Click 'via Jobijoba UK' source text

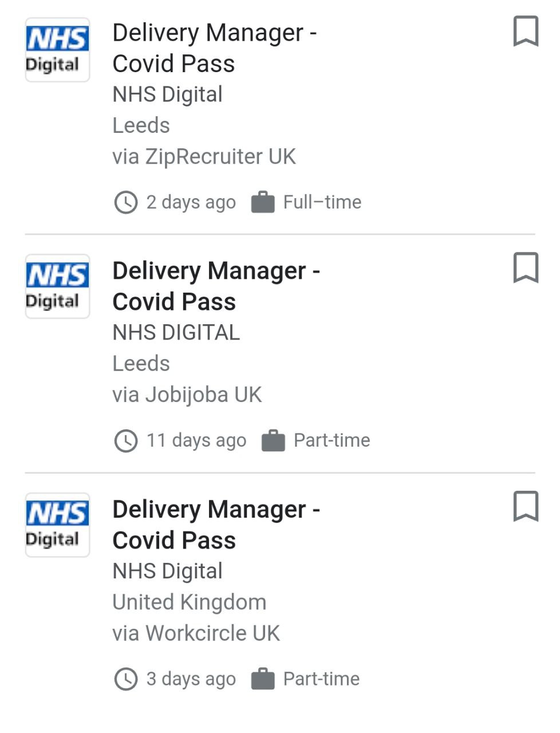coord(187,395)
